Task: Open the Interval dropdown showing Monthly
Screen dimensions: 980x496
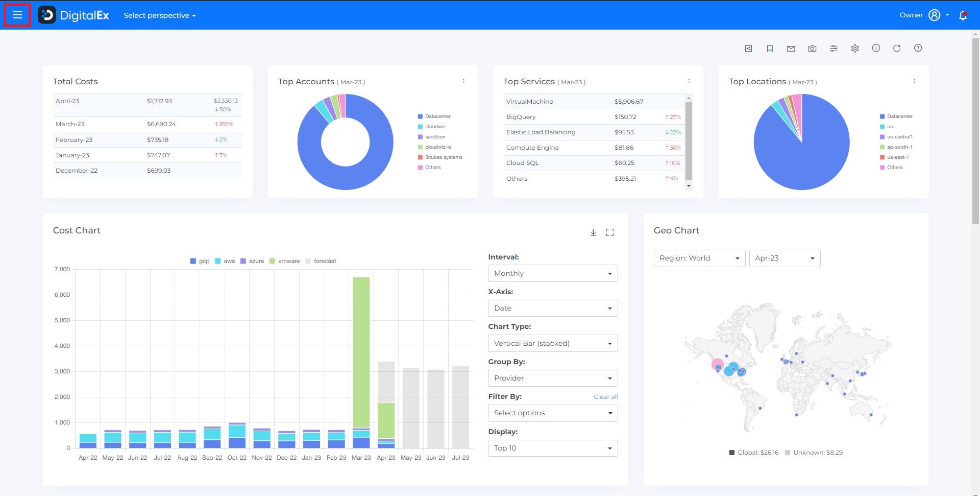Action: [x=552, y=273]
